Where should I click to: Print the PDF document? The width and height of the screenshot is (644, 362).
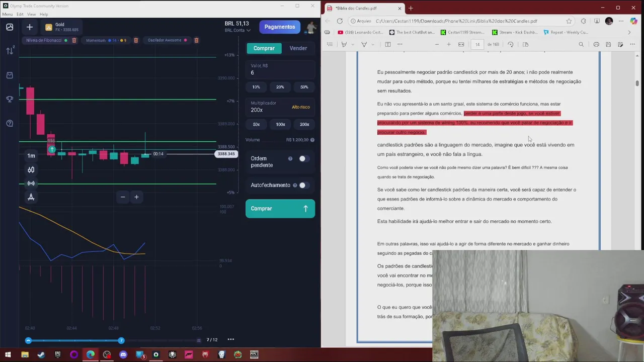(x=596, y=44)
